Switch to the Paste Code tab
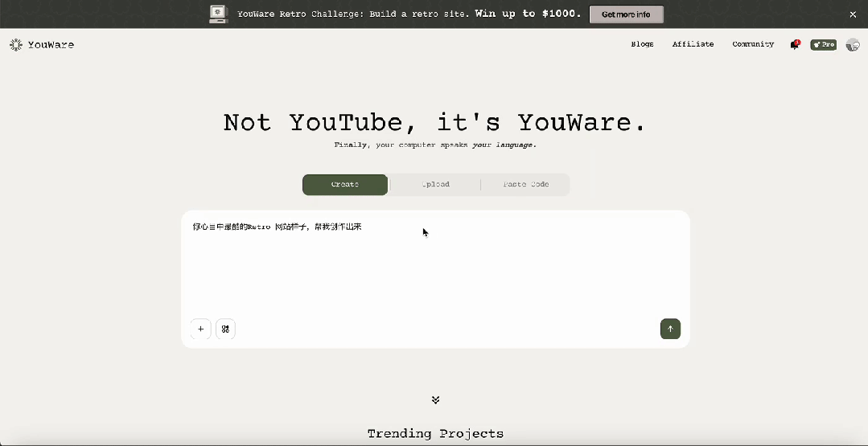Viewport: 868px width, 446px height. [x=525, y=185]
